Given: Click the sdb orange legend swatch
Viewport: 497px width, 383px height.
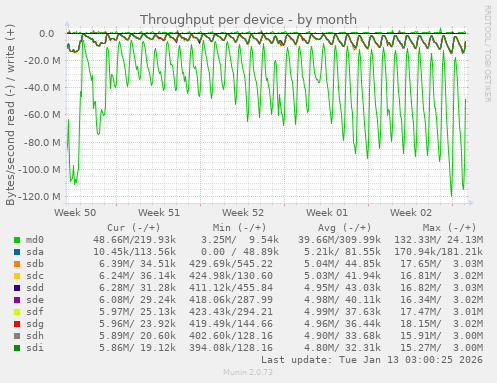Looking at the screenshot, I should coord(17,264).
